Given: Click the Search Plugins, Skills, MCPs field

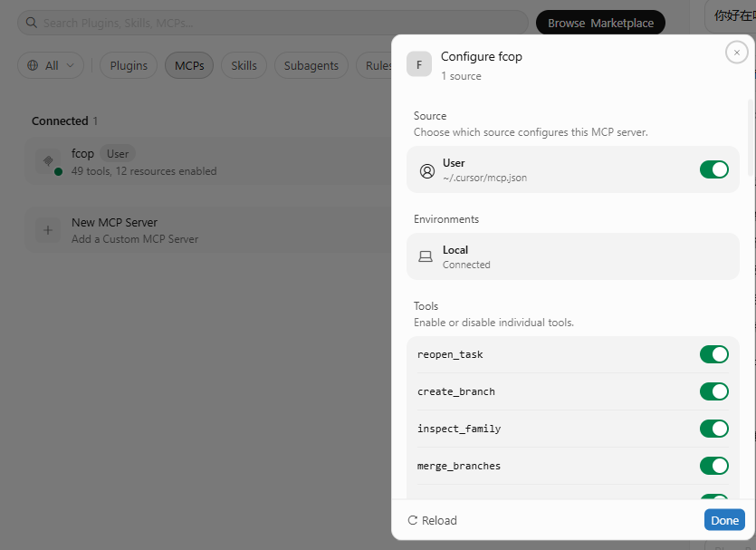Looking at the screenshot, I should point(273,23).
